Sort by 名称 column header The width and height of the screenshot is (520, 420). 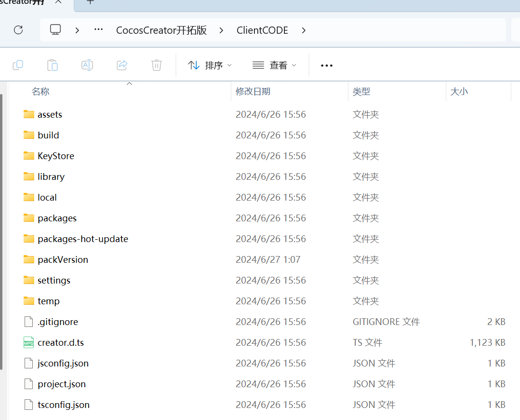point(40,92)
